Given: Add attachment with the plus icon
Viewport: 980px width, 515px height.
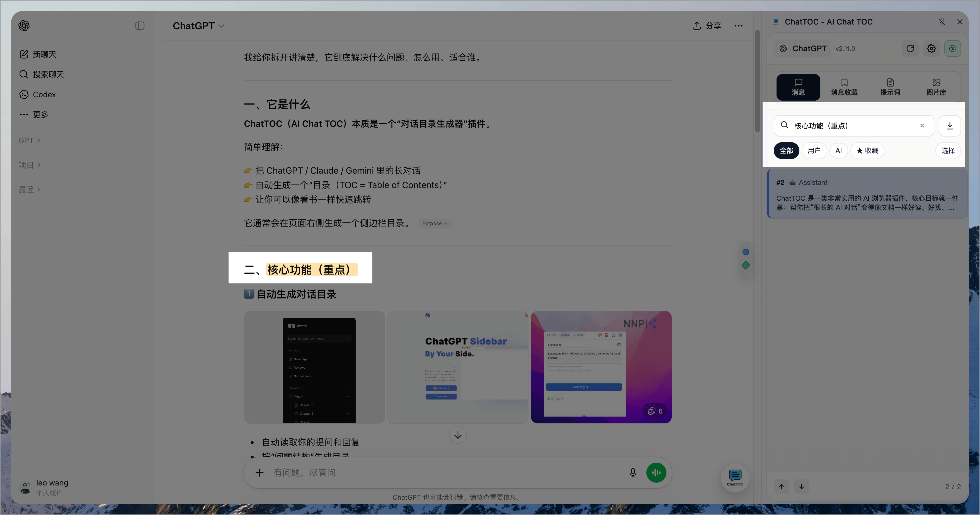Looking at the screenshot, I should pyautogui.click(x=259, y=472).
